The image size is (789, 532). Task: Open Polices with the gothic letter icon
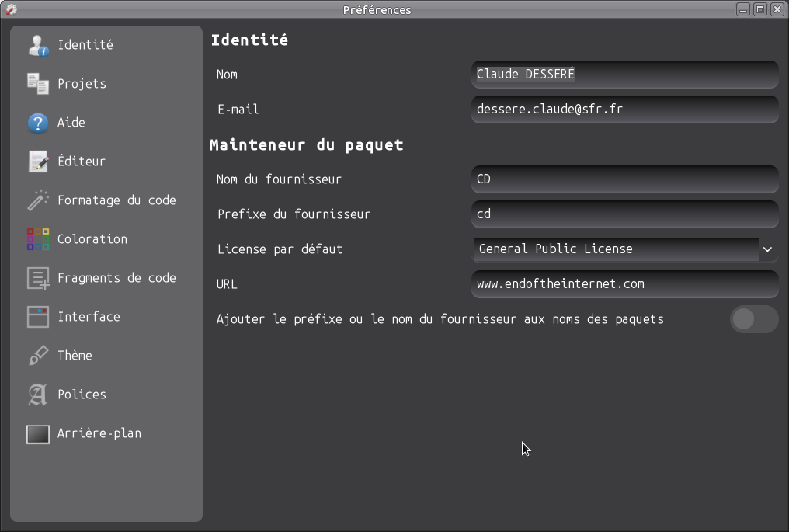coord(38,395)
